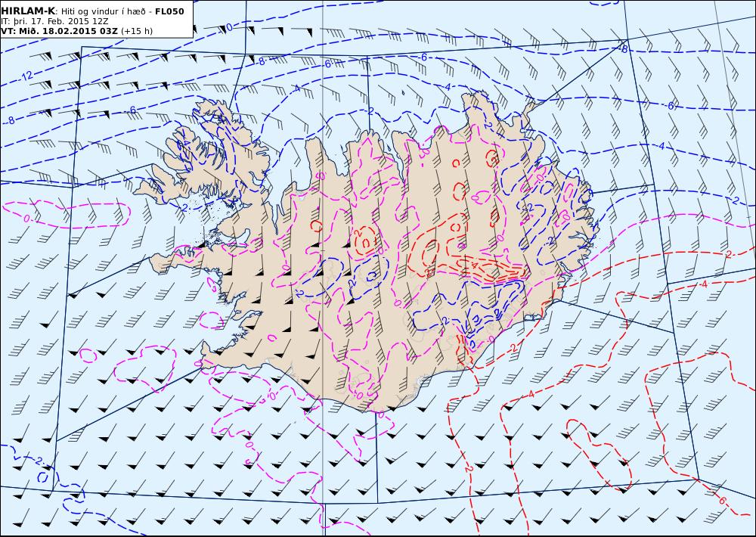Click the 'VT: Mið. 18.02.2015 03Z' valid time

[59, 31]
